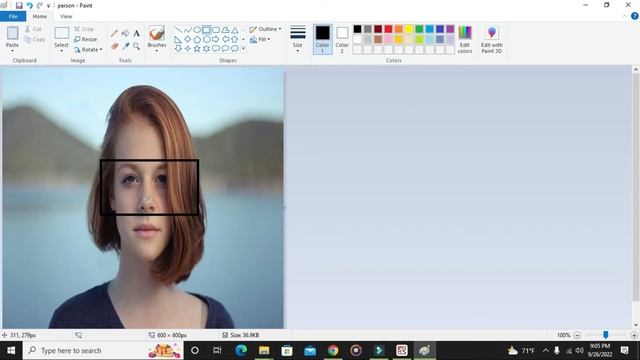The width and height of the screenshot is (640, 360).
Task: Expand the Shapes gallery more arrow
Action: (x=244, y=49)
